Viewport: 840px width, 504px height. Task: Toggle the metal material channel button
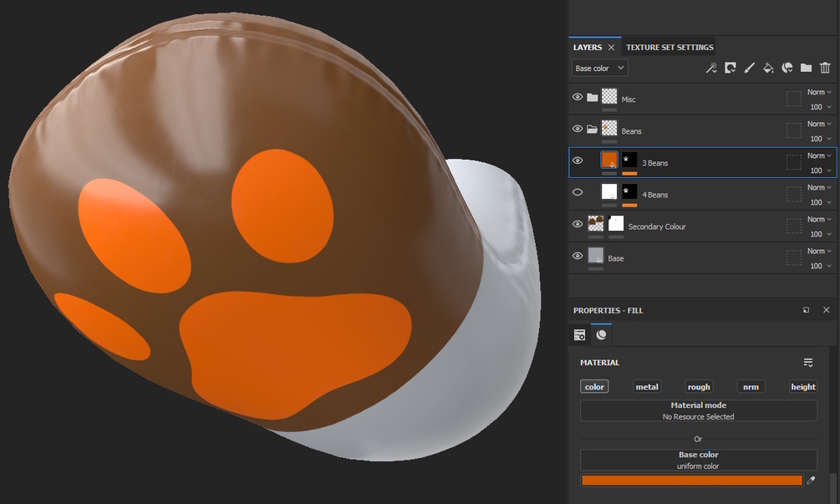(x=647, y=387)
